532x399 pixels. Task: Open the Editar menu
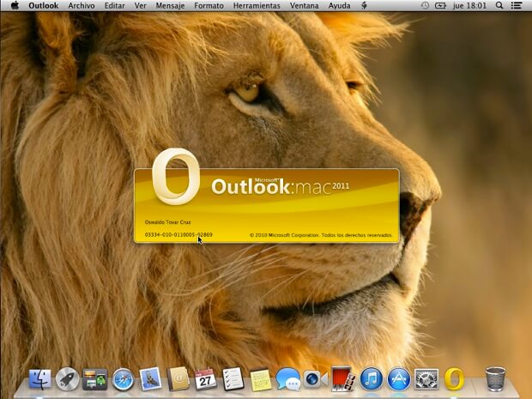point(115,6)
